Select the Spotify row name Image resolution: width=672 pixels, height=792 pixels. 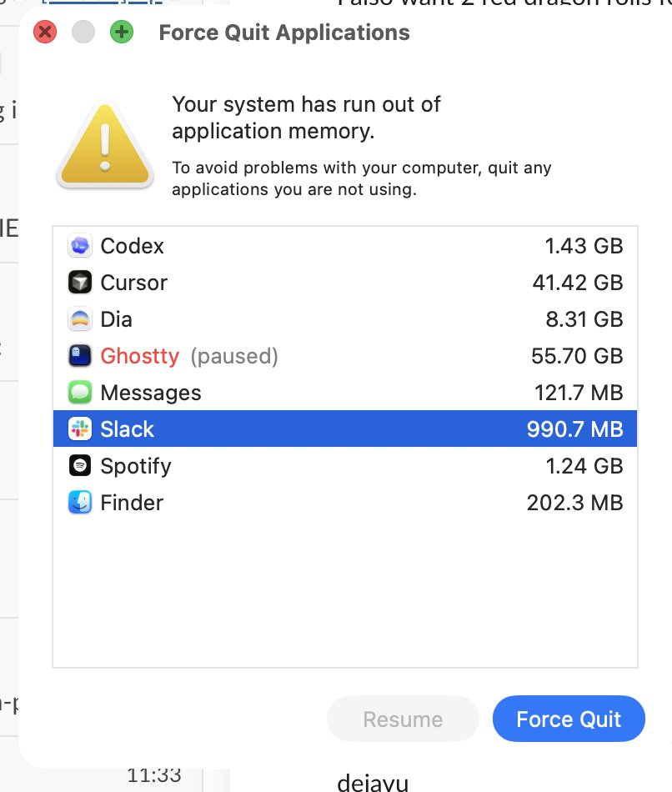(136, 466)
